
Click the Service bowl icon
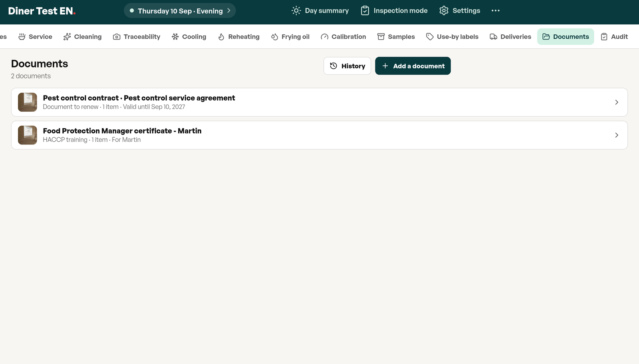click(22, 37)
